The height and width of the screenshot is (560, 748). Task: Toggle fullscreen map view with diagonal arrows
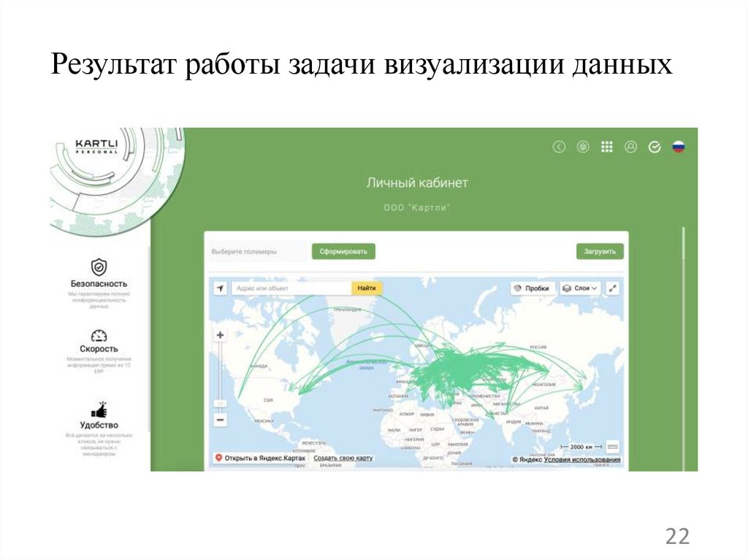[x=612, y=288]
